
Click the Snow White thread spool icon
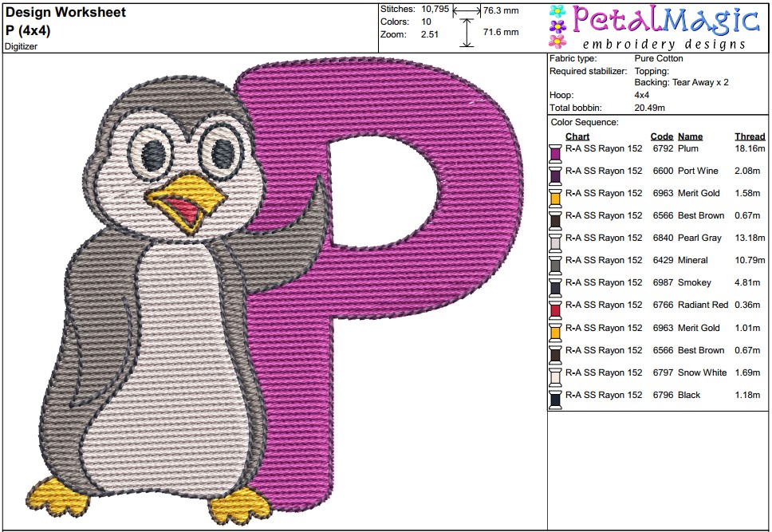coord(555,377)
